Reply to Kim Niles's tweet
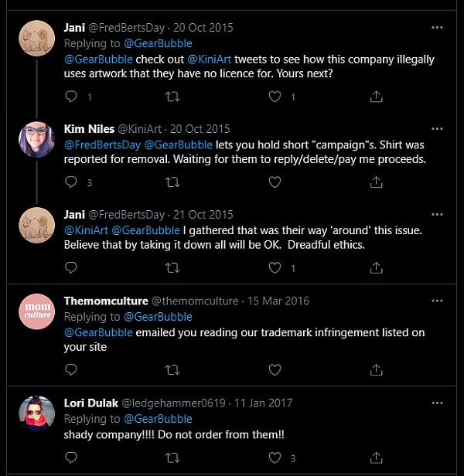464x476 pixels. point(71,182)
